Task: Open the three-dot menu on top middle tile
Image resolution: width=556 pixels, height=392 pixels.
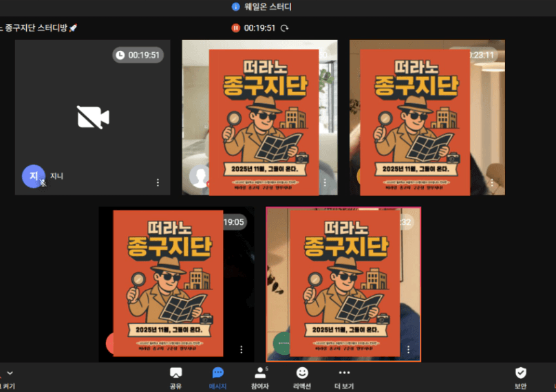Action: click(x=325, y=182)
